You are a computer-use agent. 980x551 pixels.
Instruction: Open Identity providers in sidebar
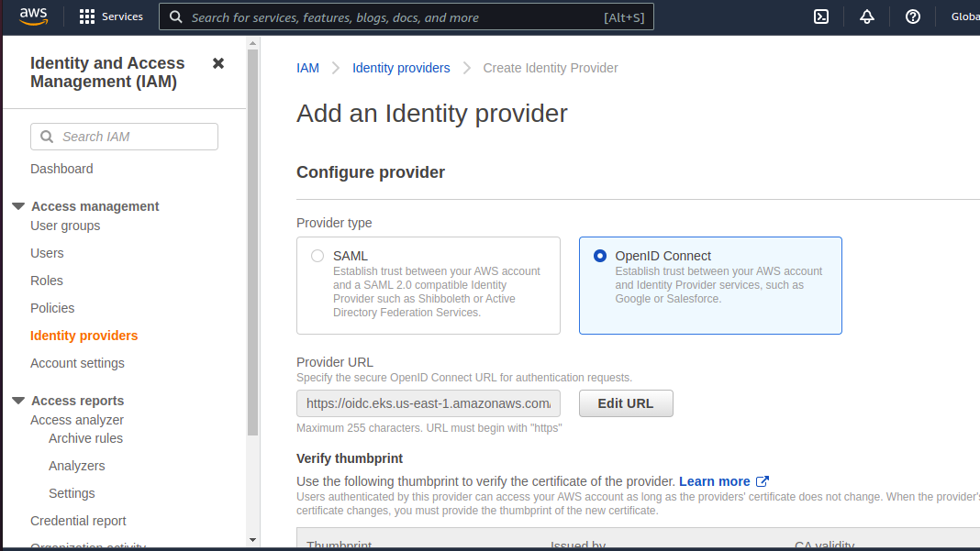click(x=84, y=336)
